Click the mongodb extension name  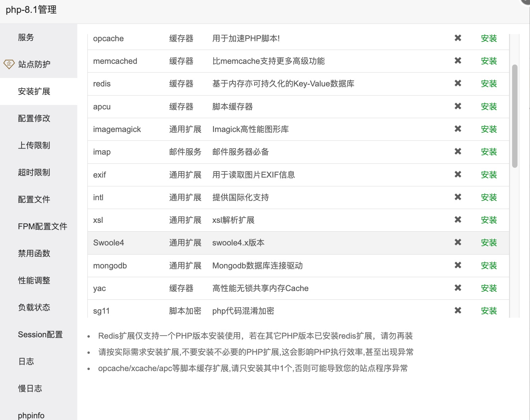tap(110, 266)
